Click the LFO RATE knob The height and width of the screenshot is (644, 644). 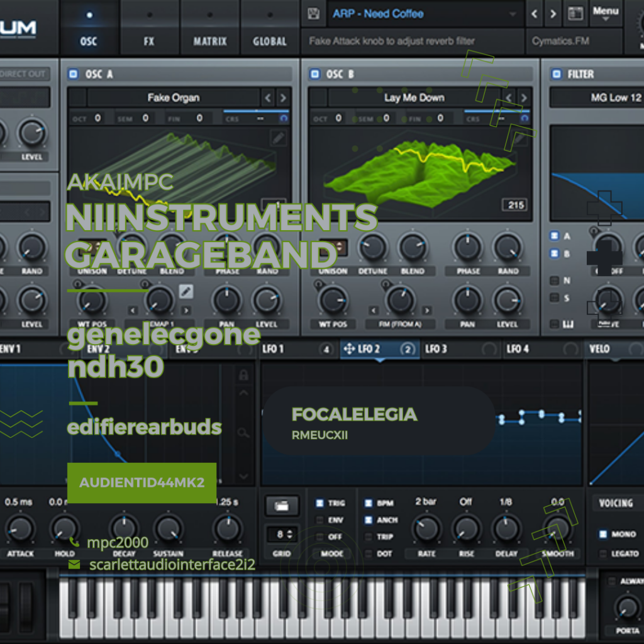pyautogui.click(x=427, y=528)
